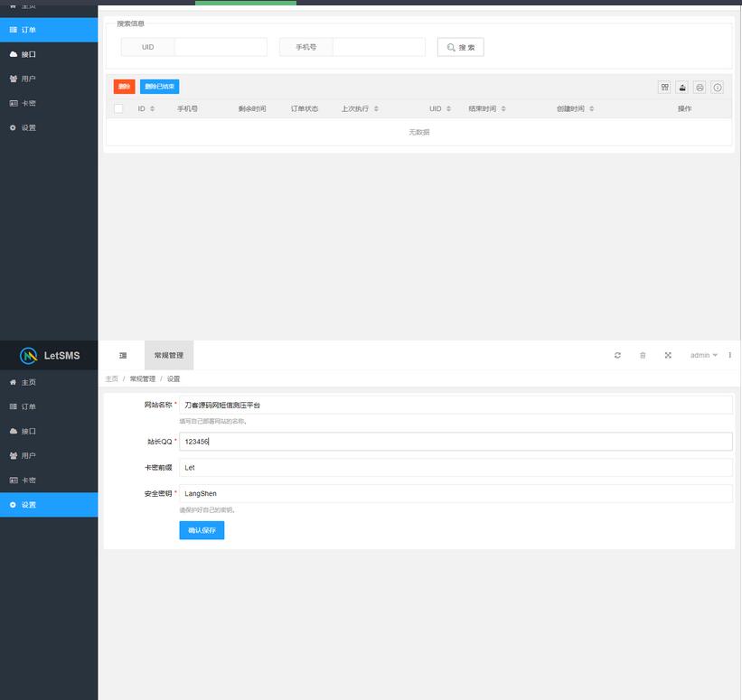Click the print icon in table toolbar
Viewport: 742px width, 700px height.
700,88
